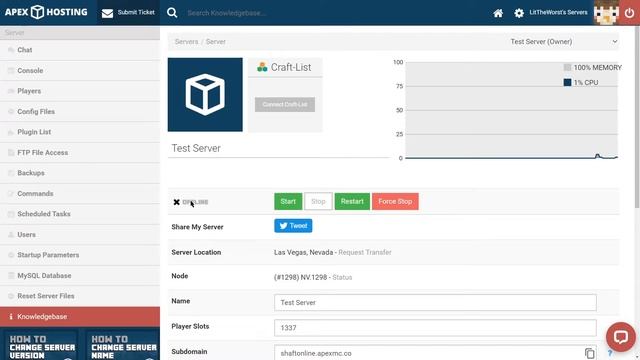Open live chat bubble widget
This screenshot has width=640, height=360.
tap(620, 337)
